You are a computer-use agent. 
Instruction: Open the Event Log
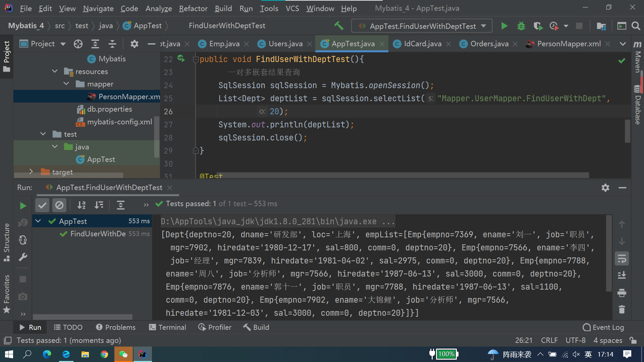pos(603,327)
